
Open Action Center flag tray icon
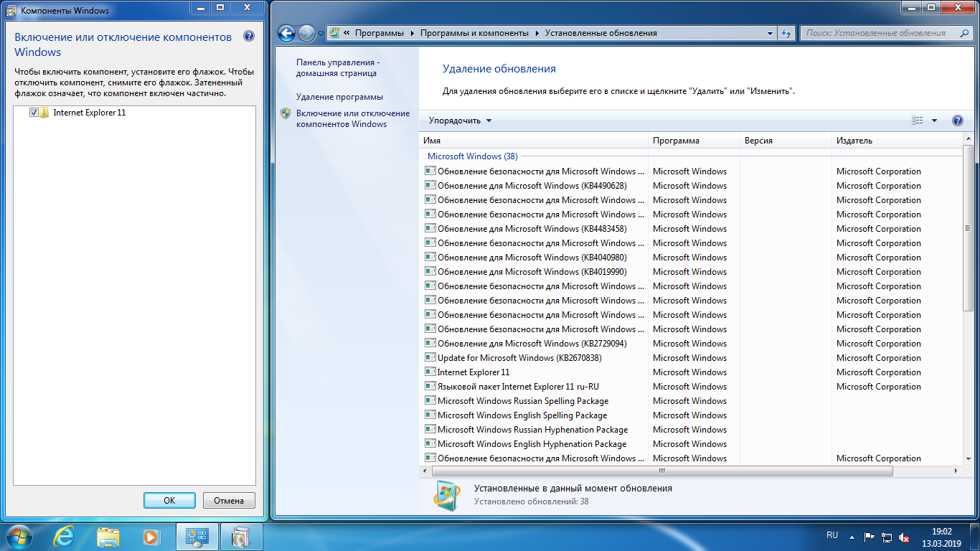(869, 536)
